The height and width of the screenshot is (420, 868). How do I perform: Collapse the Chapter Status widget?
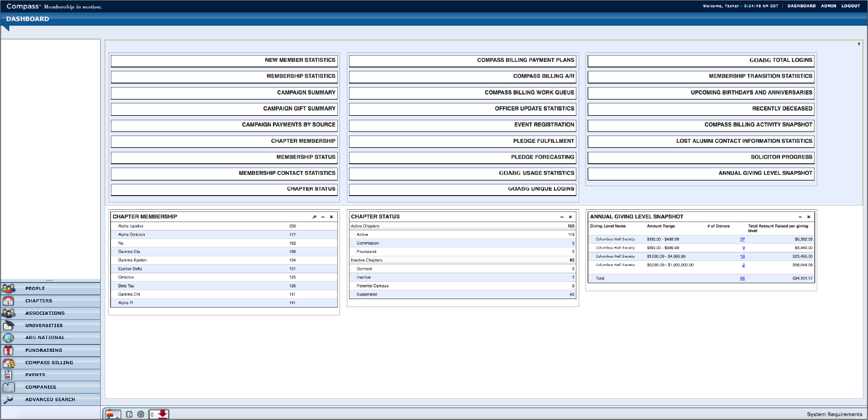561,216
